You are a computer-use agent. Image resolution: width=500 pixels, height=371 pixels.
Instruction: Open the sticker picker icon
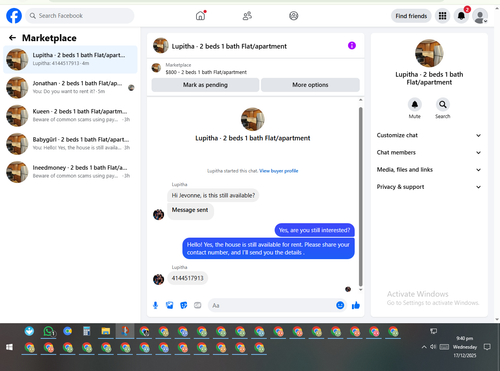coord(184,305)
